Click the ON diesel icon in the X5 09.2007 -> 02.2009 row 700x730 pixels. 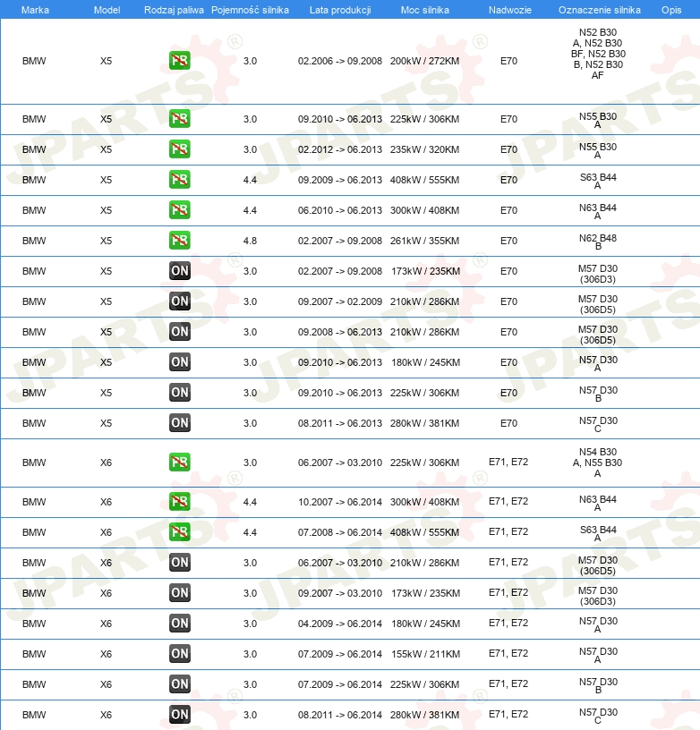click(x=179, y=301)
